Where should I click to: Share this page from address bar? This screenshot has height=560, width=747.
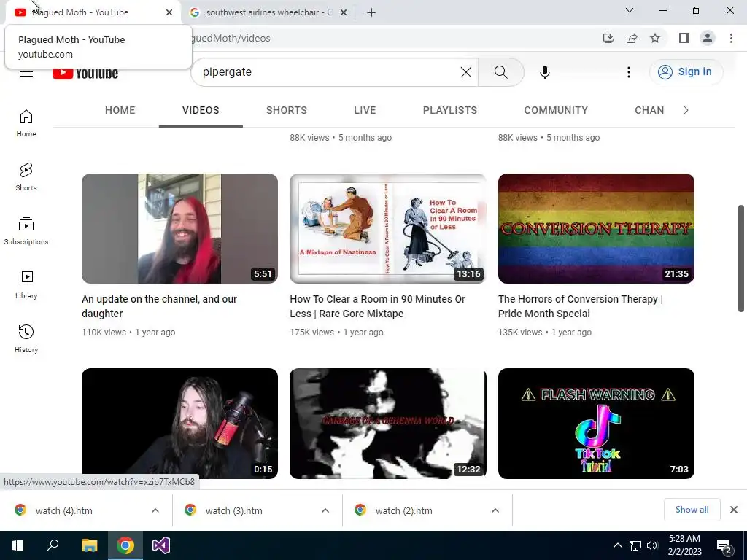click(632, 38)
